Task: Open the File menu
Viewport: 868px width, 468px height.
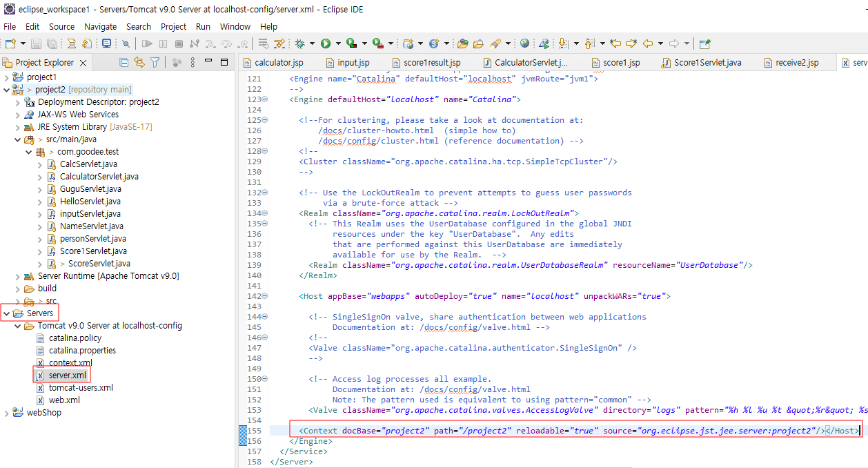Action: click(x=10, y=26)
